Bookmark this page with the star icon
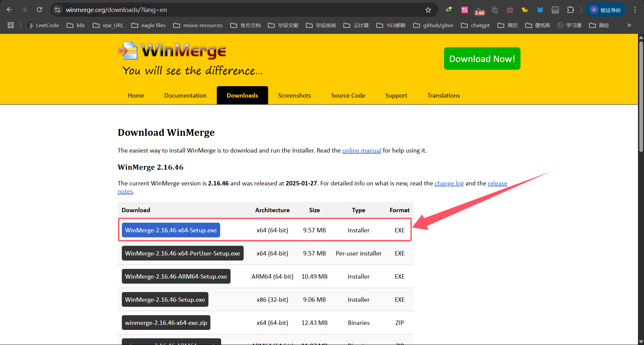 coord(428,10)
